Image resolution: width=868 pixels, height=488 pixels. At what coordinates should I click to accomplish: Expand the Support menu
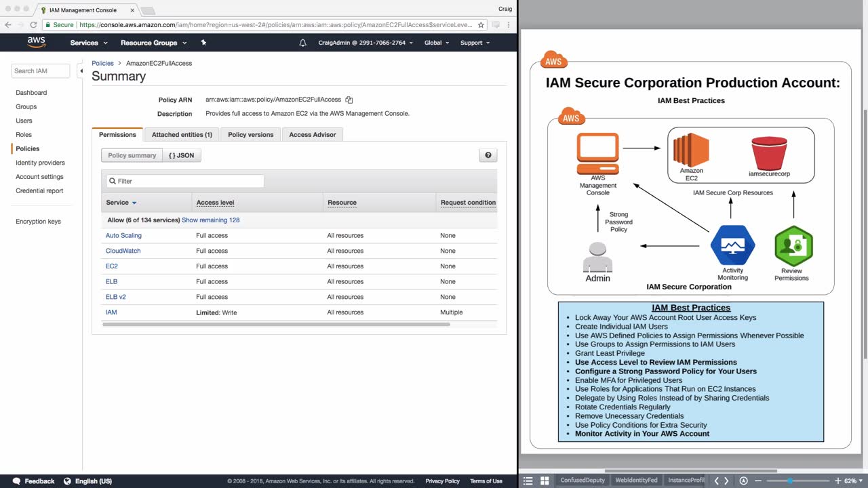(475, 43)
